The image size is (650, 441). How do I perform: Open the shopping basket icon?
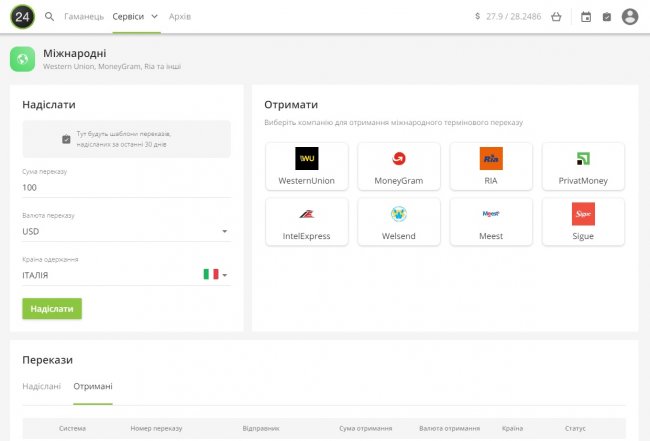[x=556, y=17]
